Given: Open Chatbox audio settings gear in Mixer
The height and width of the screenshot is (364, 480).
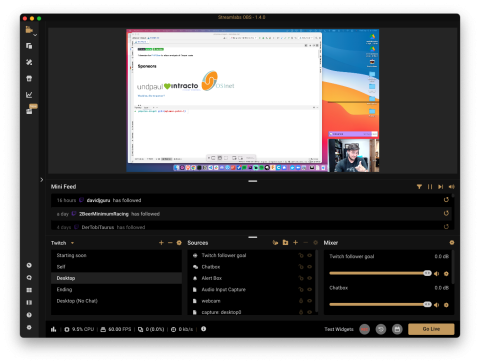Looking at the screenshot, I should [x=446, y=305].
